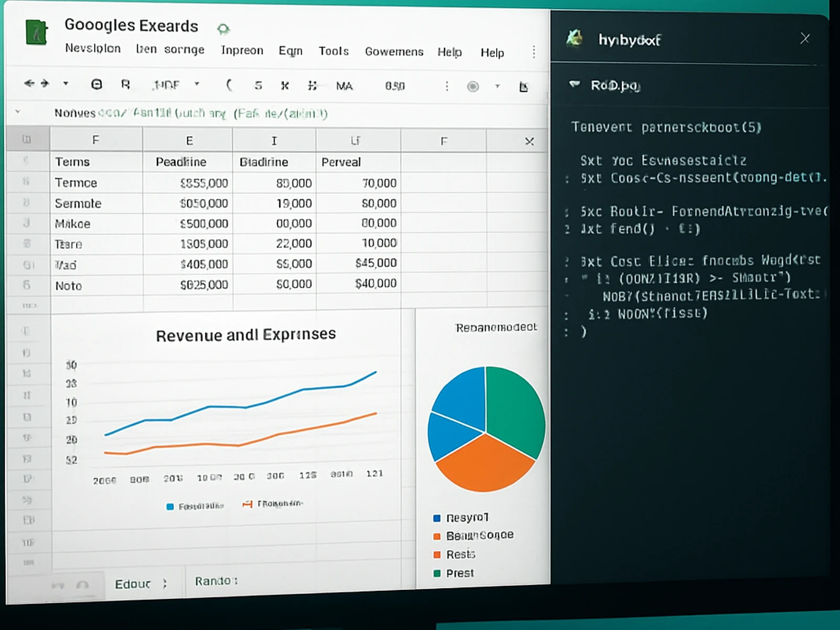Click the fill color circle icon

point(472,87)
